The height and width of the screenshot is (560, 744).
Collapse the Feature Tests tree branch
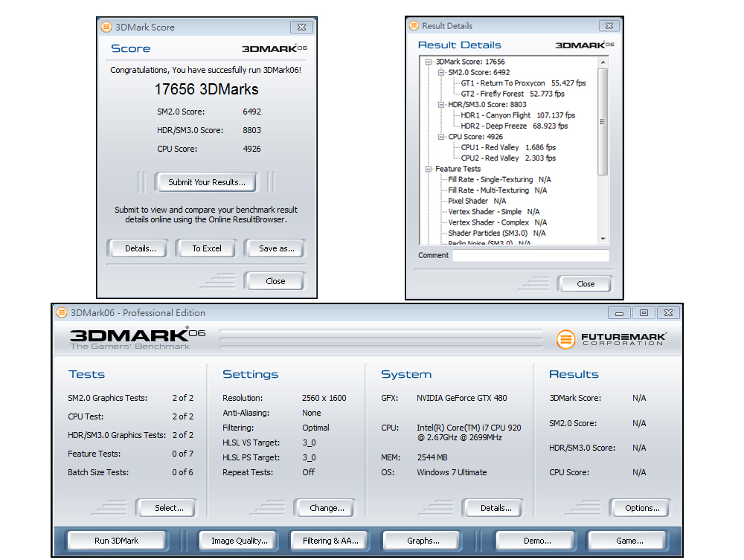point(429,169)
